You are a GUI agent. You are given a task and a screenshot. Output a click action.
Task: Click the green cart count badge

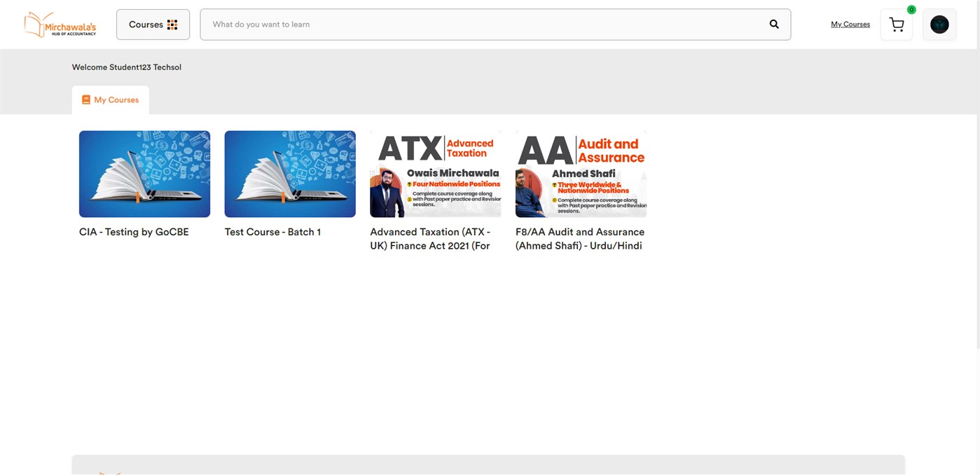(x=911, y=10)
